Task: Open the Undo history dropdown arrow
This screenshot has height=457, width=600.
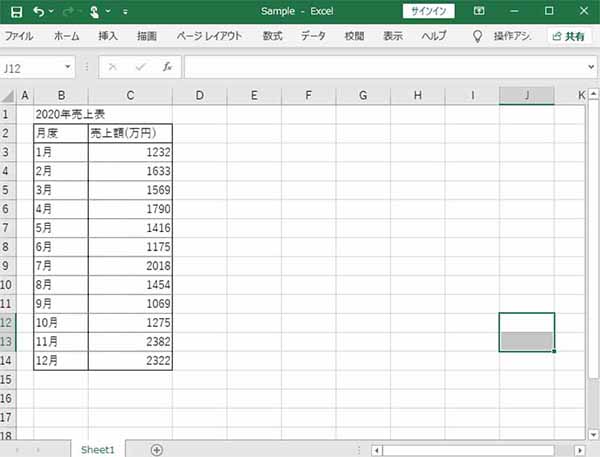Action: [51, 11]
